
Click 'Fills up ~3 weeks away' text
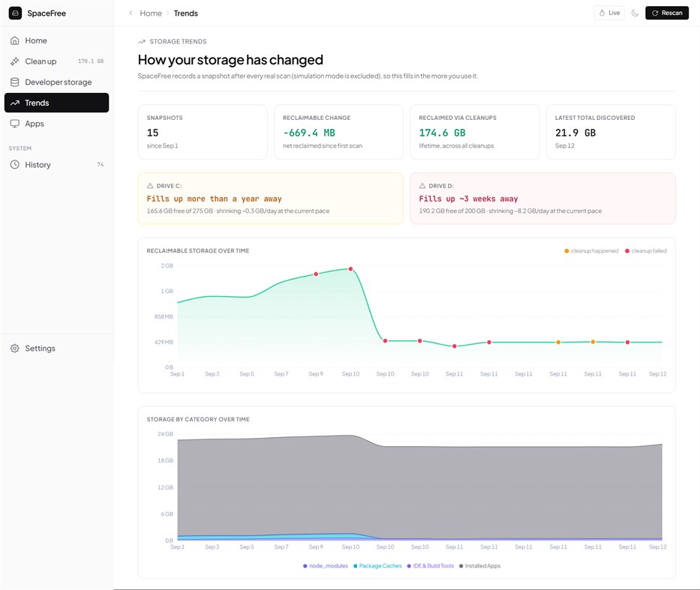[x=468, y=199]
